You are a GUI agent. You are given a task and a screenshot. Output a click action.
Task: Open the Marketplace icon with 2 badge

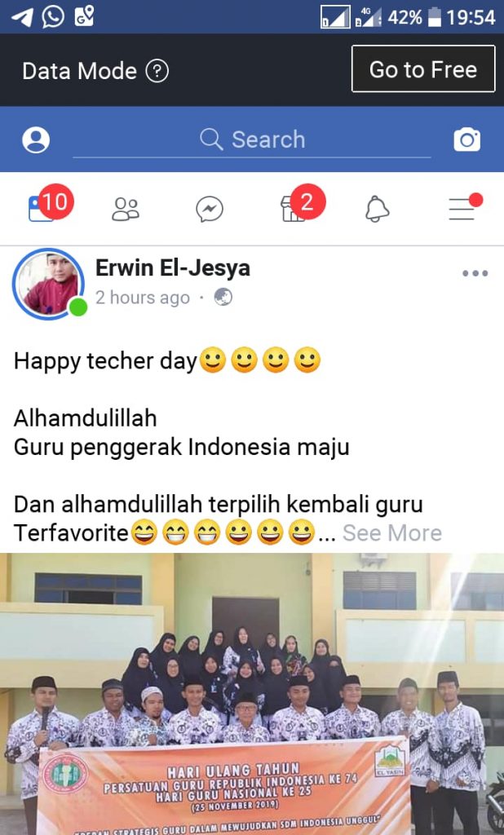tap(293, 208)
